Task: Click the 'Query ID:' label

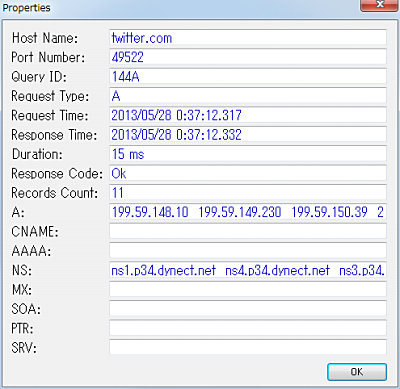Action: (39, 77)
